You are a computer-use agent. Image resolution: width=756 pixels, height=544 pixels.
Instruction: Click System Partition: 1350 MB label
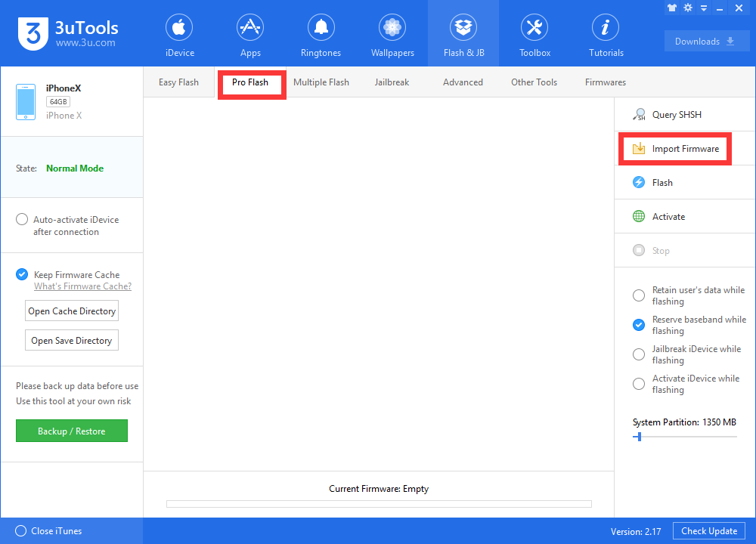point(684,422)
